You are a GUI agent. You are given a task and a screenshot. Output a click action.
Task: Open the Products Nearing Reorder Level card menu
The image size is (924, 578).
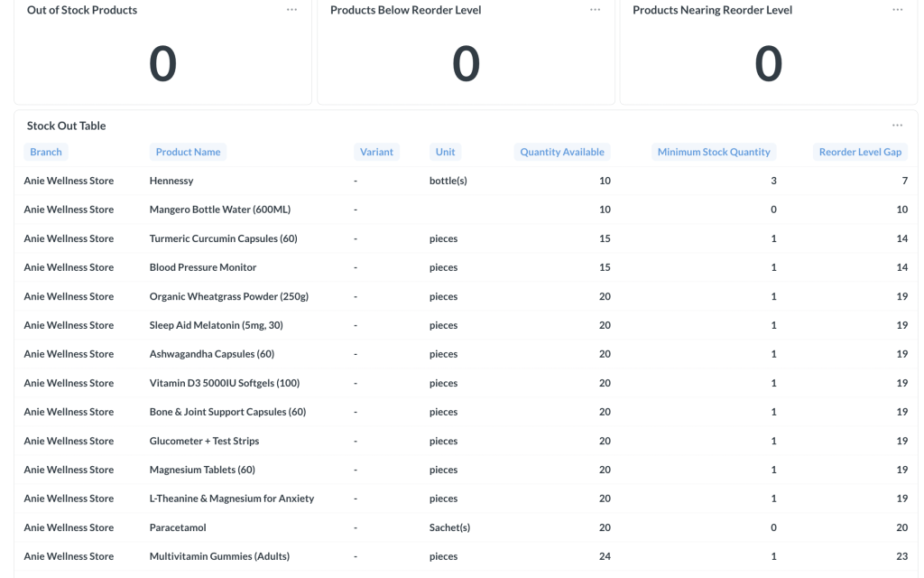click(896, 11)
